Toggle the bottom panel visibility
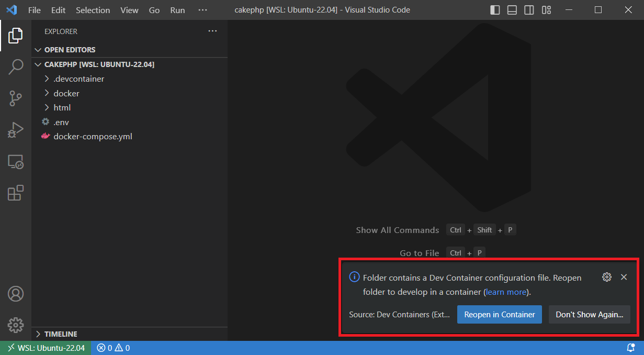Image resolution: width=644 pixels, height=355 pixels. click(x=512, y=9)
